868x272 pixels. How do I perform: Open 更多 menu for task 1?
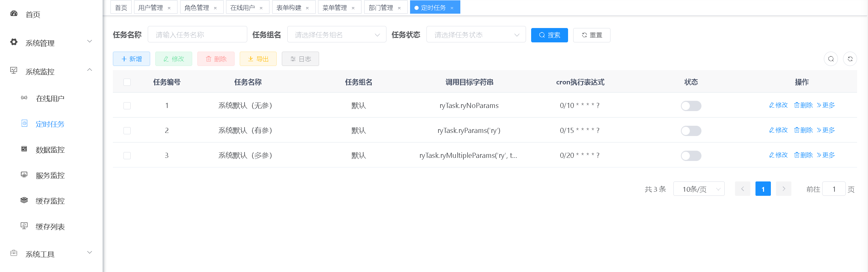[826, 105]
